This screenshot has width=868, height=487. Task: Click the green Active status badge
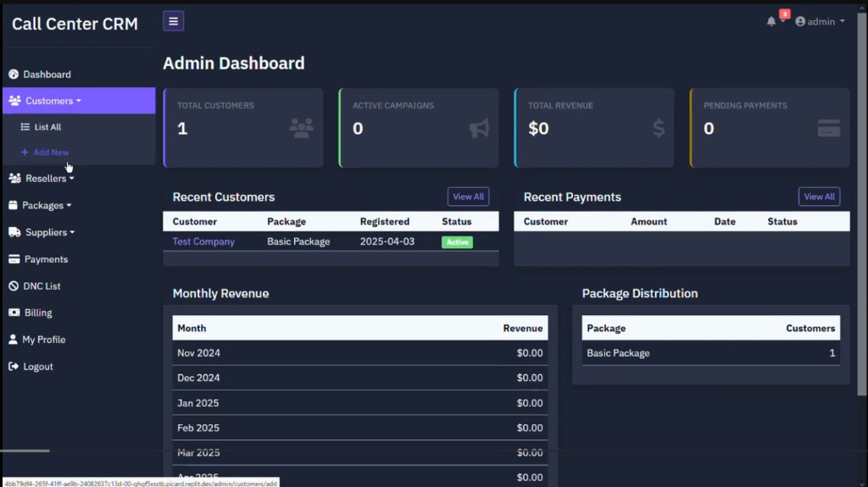click(x=457, y=242)
